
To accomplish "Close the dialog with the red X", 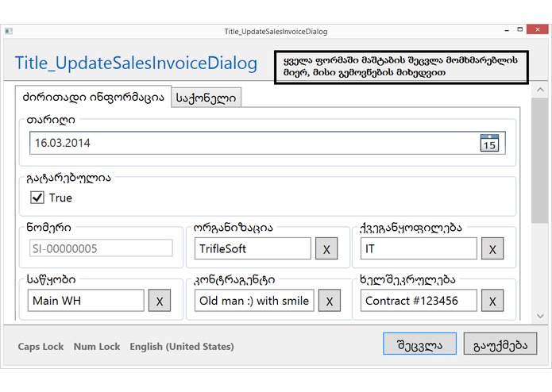I will pos(538,29).
